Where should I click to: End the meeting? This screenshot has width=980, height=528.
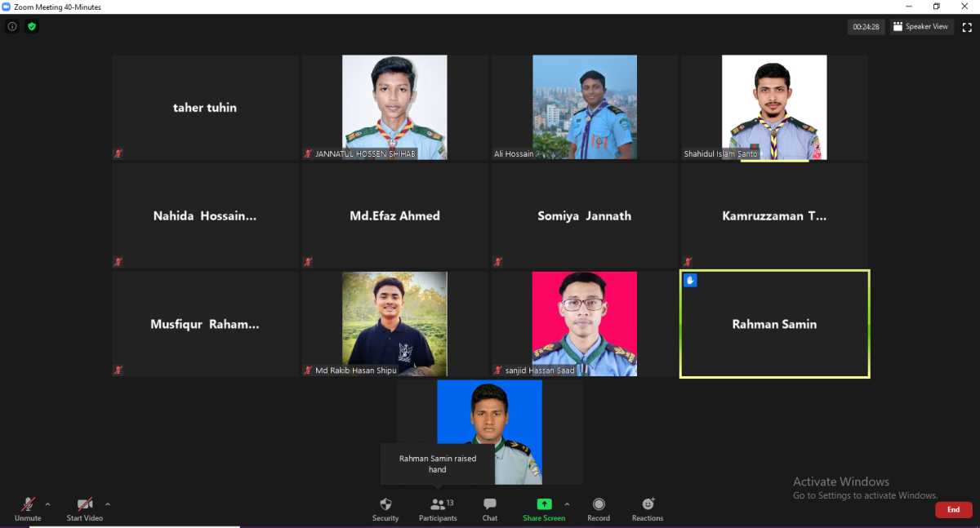tap(953, 509)
